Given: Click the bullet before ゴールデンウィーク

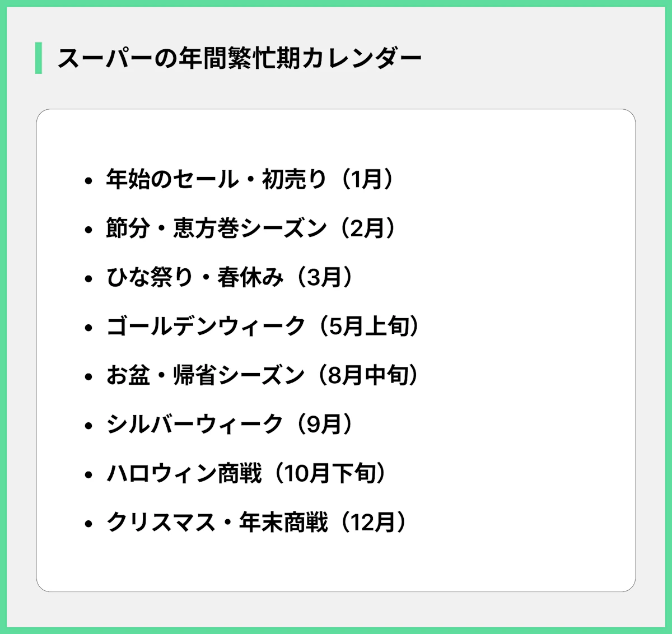Looking at the screenshot, I should 88,328.
